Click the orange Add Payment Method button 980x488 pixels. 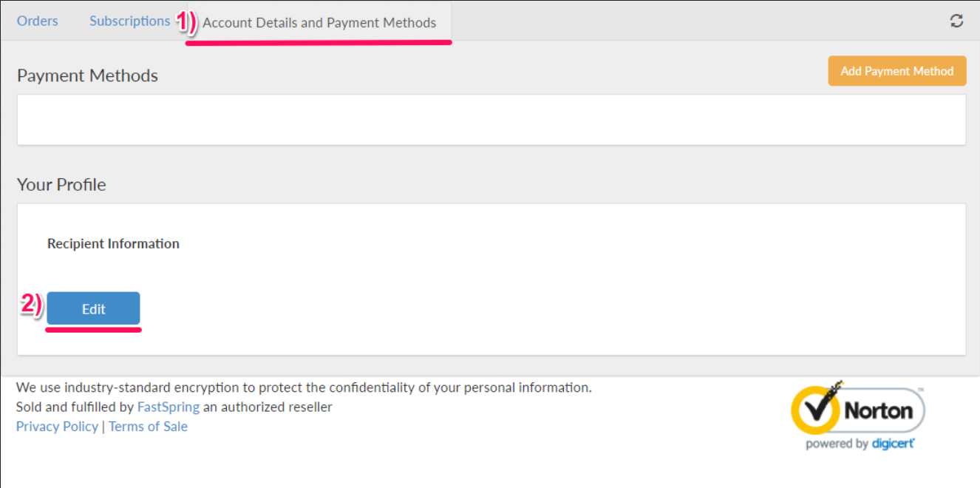pos(896,71)
